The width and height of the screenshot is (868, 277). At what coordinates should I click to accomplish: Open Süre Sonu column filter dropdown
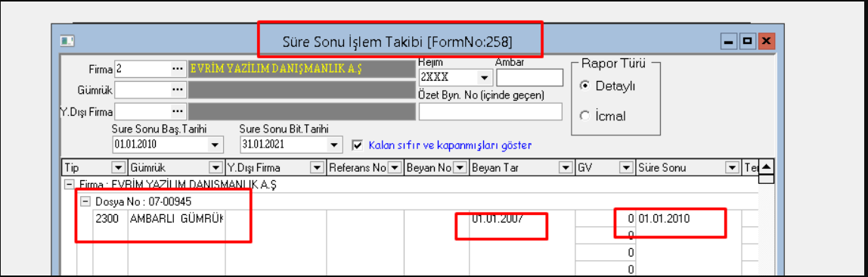click(732, 167)
